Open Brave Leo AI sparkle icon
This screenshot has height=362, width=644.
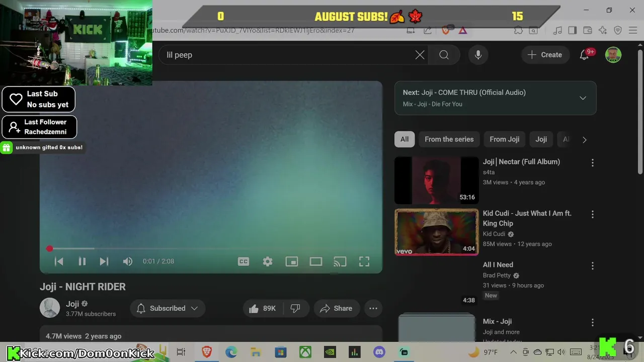point(603,30)
